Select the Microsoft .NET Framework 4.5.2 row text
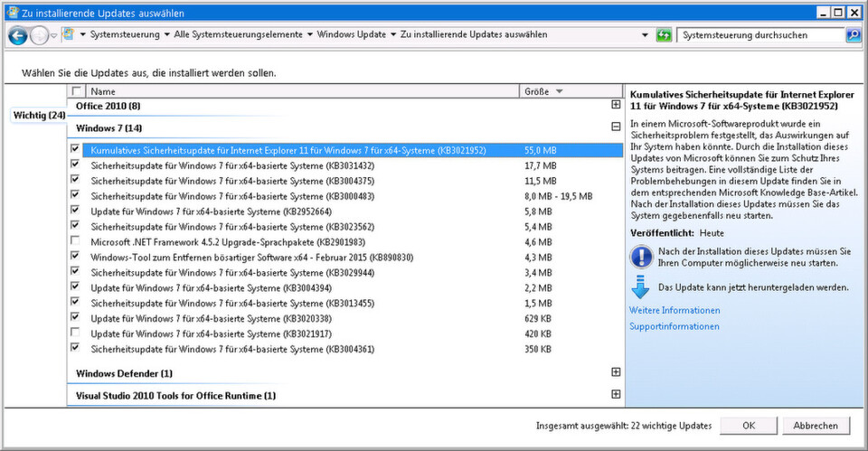The width and height of the screenshot is (868, 451). pyautogui.click(x=228, y=242)
